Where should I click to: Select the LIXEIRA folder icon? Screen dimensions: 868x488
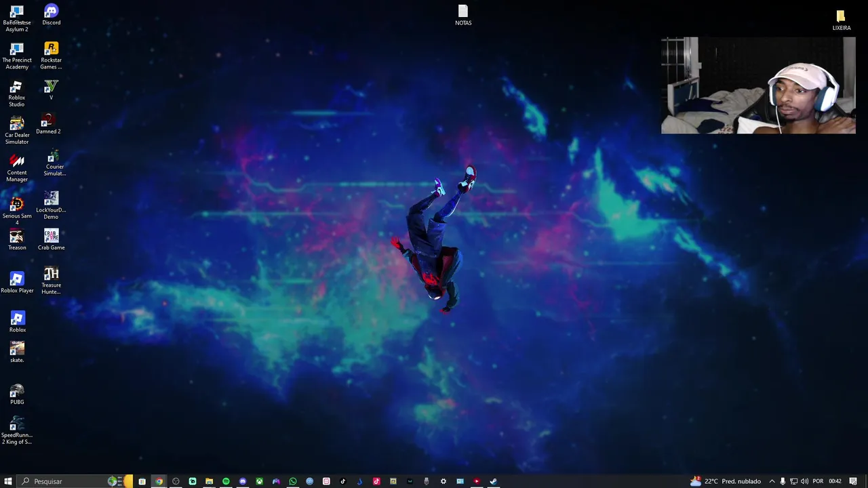coord(841,20)
